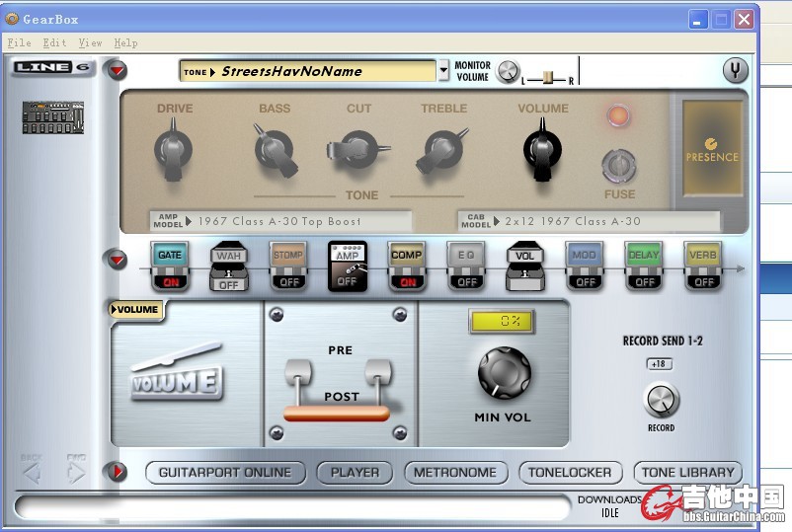
Task: Click the 0% min volume readout
Action: pyautogui.click(x=502, y=321)
